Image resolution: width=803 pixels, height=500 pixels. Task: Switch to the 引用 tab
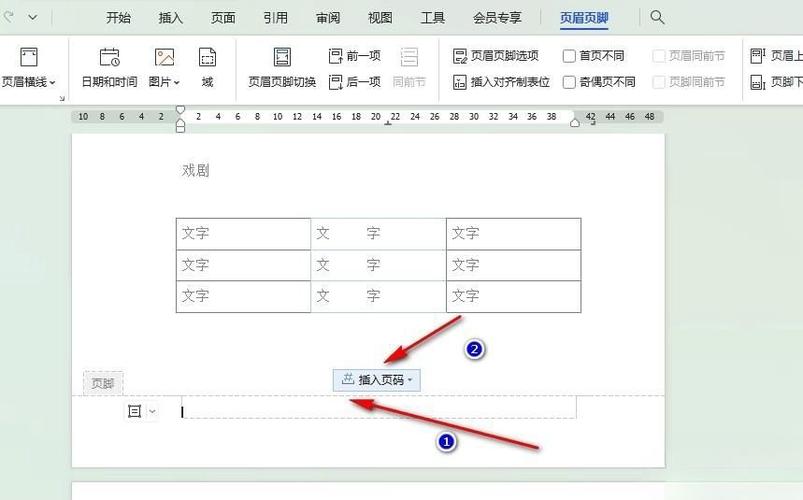276,18
